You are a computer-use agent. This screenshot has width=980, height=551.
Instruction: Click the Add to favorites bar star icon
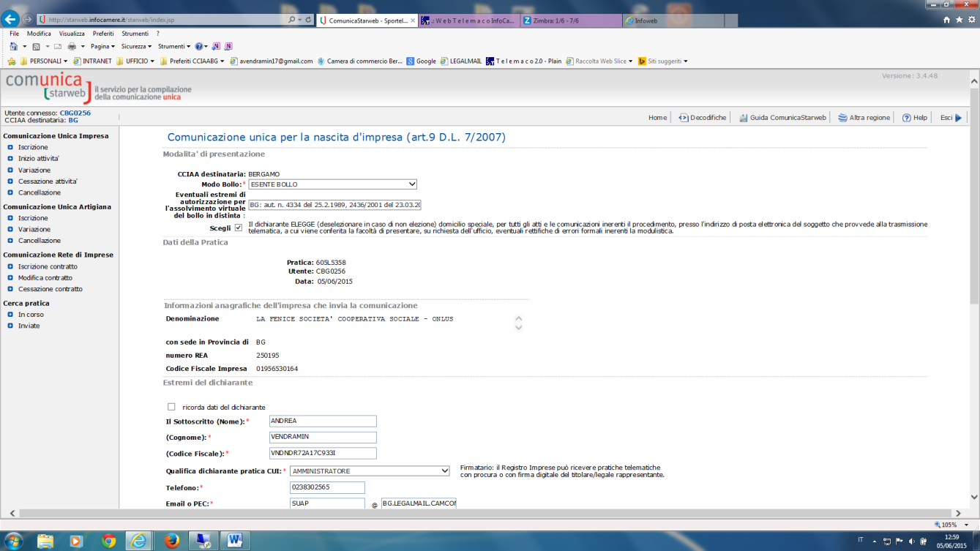11,61
